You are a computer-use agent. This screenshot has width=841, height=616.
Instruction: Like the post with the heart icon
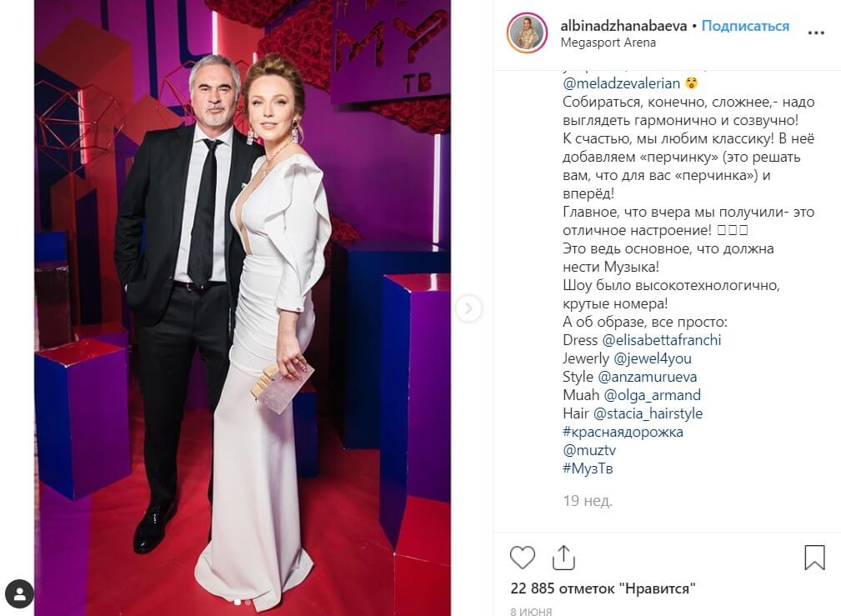coord(522,558)
